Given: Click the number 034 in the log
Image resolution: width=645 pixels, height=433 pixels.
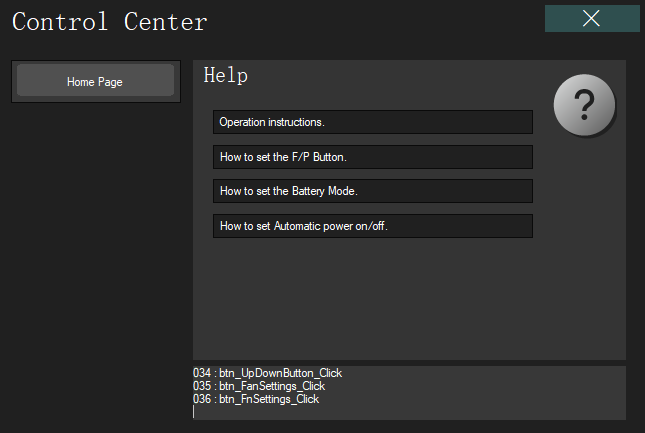Looking at the screenshot, I should 202,373.
